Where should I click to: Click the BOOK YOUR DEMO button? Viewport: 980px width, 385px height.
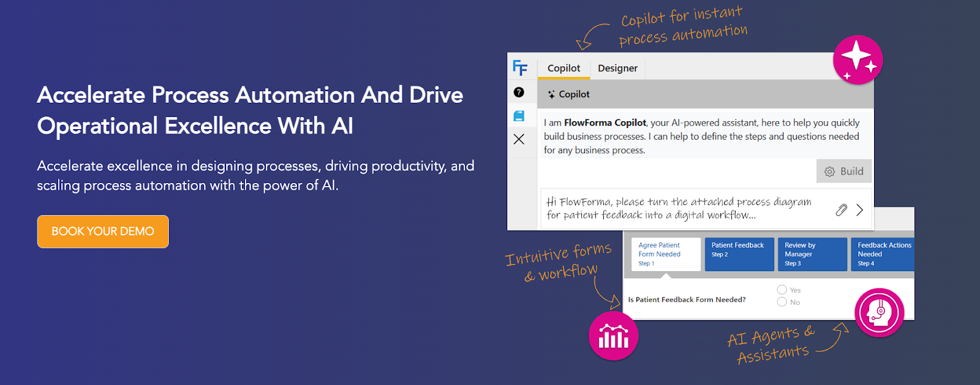point(103,231)
